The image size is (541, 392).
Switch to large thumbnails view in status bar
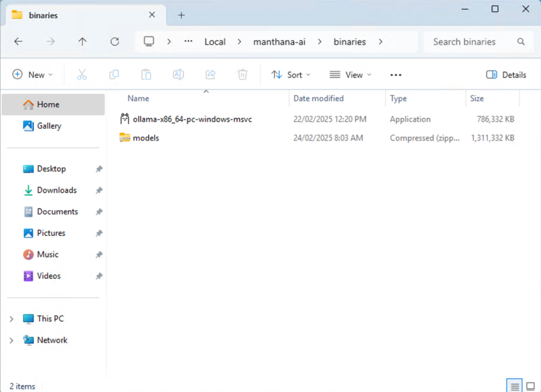(x=530, y=386)
